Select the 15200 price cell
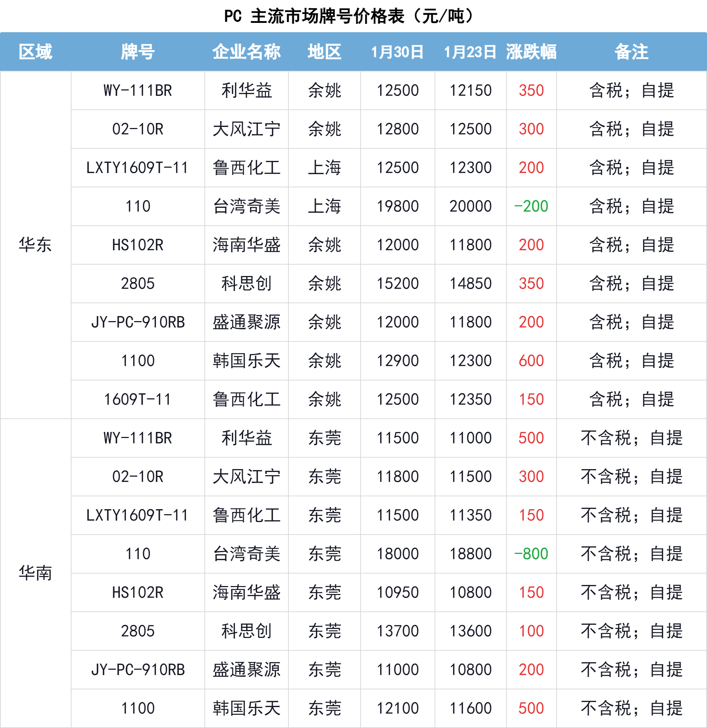 (x=397, y=284)
